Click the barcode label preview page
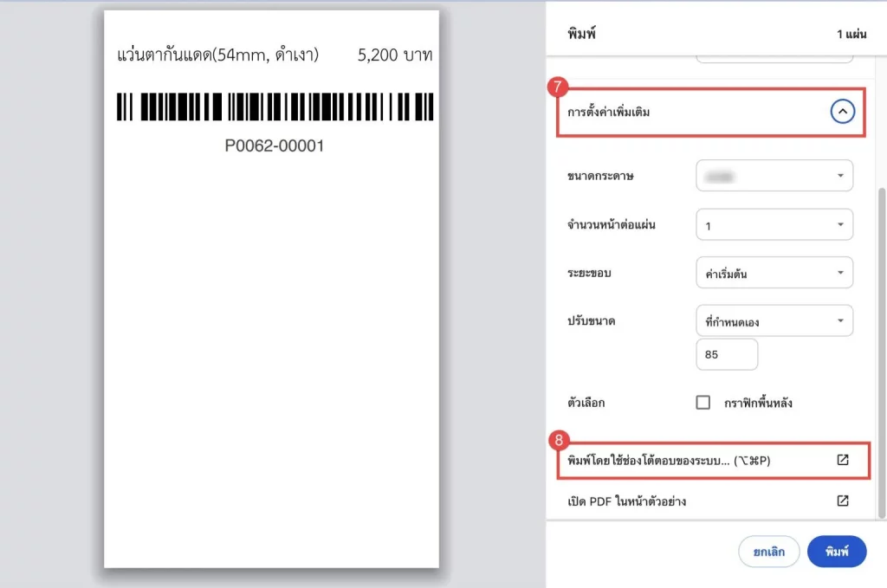887x588 pixels. coord(271,289)
